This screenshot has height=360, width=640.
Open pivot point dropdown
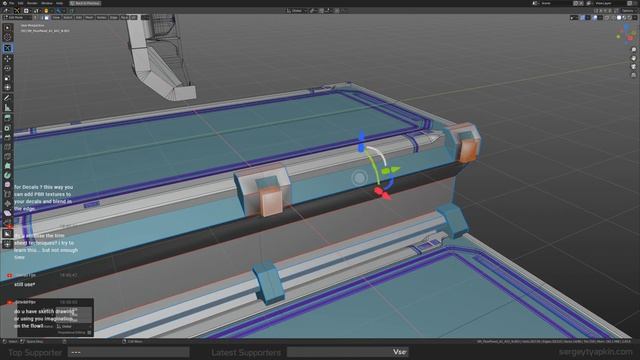point(312,11)
